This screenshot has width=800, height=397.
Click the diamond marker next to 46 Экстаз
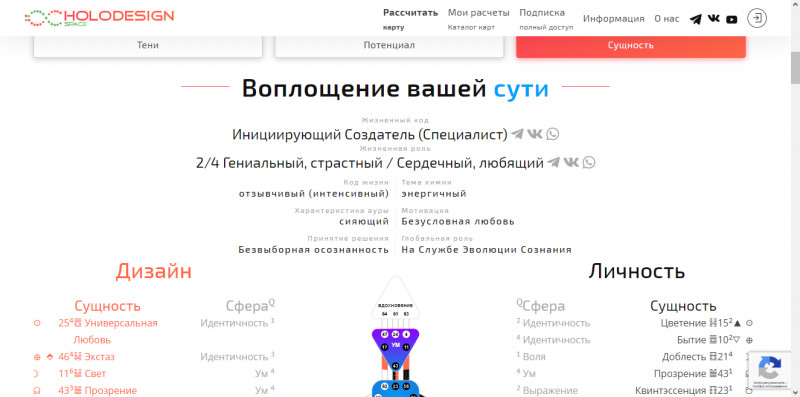tap(49, 357)
